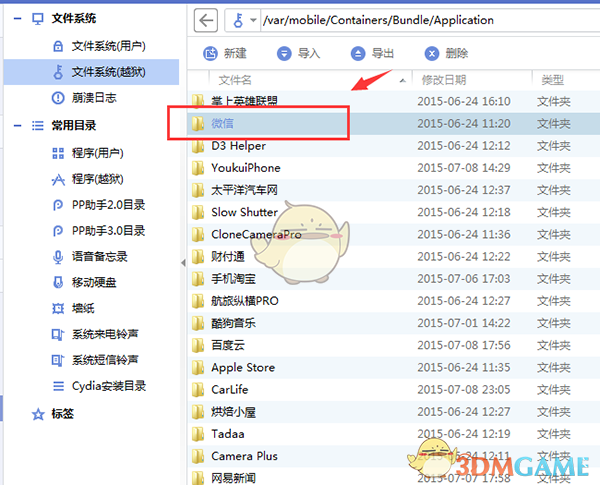Screen dimensions: 600x485
Task: Click the disk icon for 移动硬盘
Action: point(58,283)
